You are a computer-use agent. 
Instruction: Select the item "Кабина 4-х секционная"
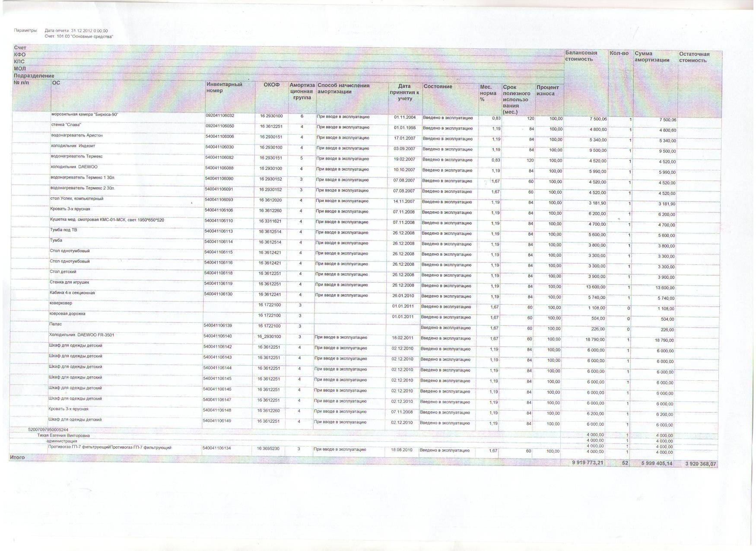pyautogui.click(x=72, y=293)
